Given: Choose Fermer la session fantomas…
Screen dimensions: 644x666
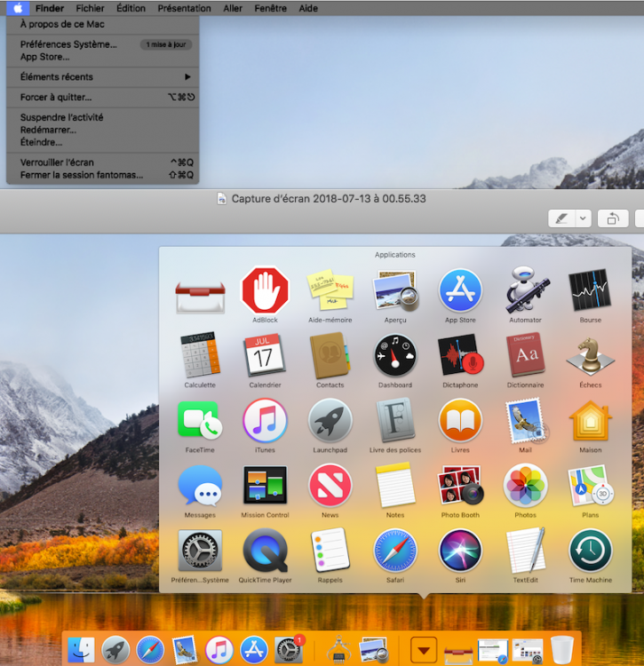Looking at the screenshot, I should [103, 175].
